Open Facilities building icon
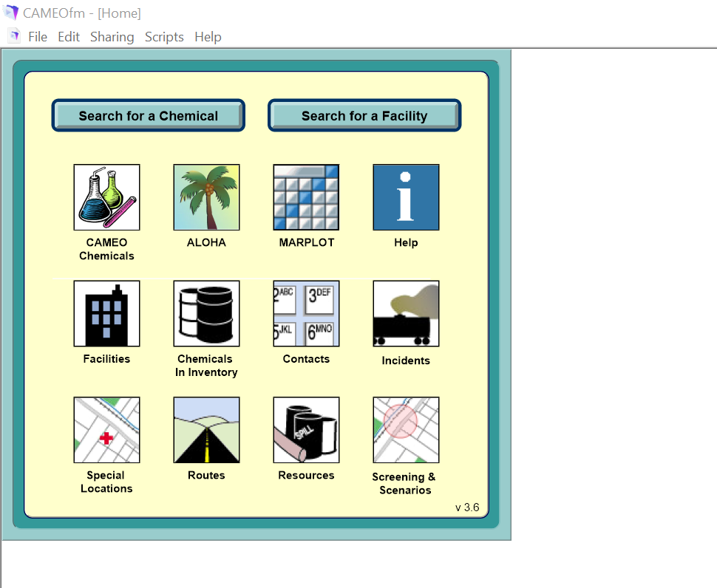Viewport: 717px width, 588px height. point(106,313)
